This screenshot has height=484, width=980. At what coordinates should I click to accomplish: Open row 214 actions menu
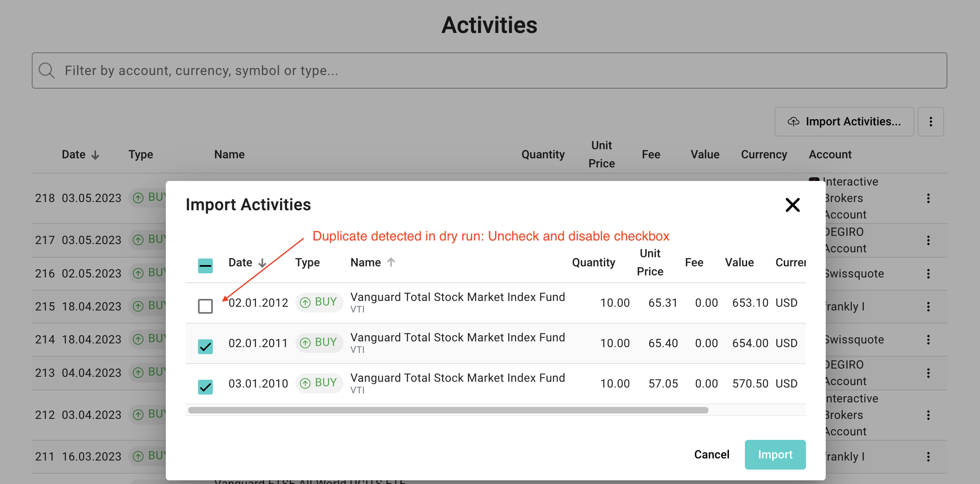(928, 340)
